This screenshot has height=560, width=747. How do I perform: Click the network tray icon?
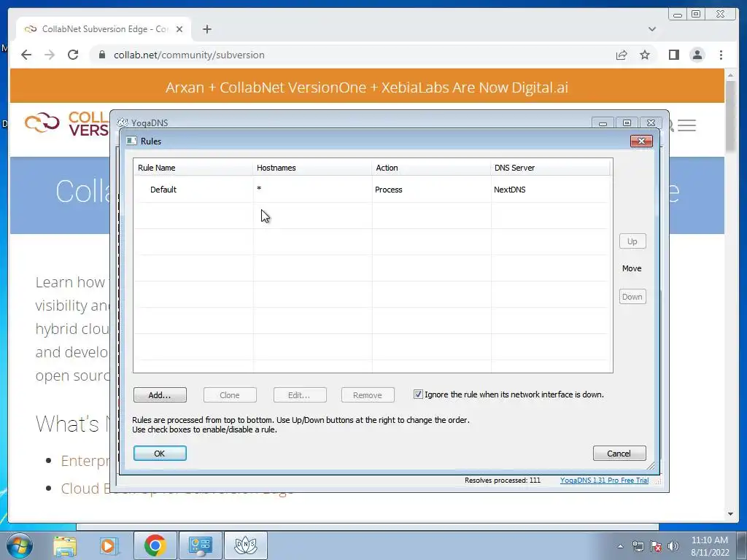(638, 547)
